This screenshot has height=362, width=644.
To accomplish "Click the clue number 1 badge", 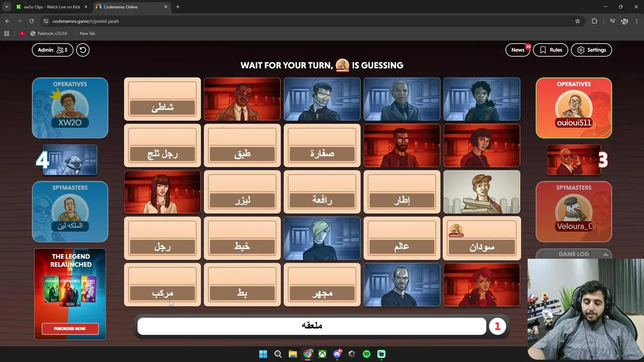I will 497,326.
